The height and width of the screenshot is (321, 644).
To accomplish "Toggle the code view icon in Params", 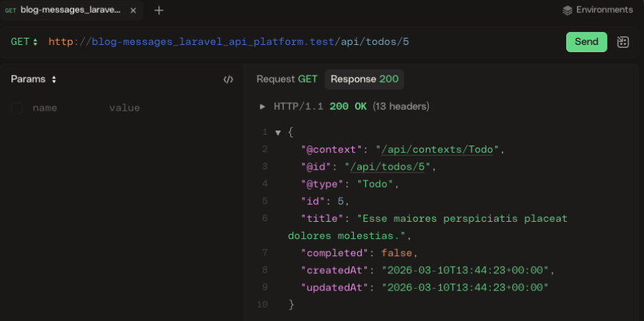I will (x=228, y=80).
